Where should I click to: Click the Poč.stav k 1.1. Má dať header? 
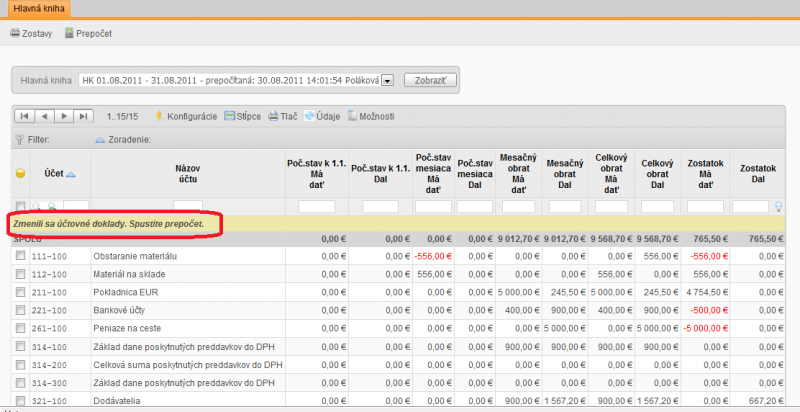(317, 174)
